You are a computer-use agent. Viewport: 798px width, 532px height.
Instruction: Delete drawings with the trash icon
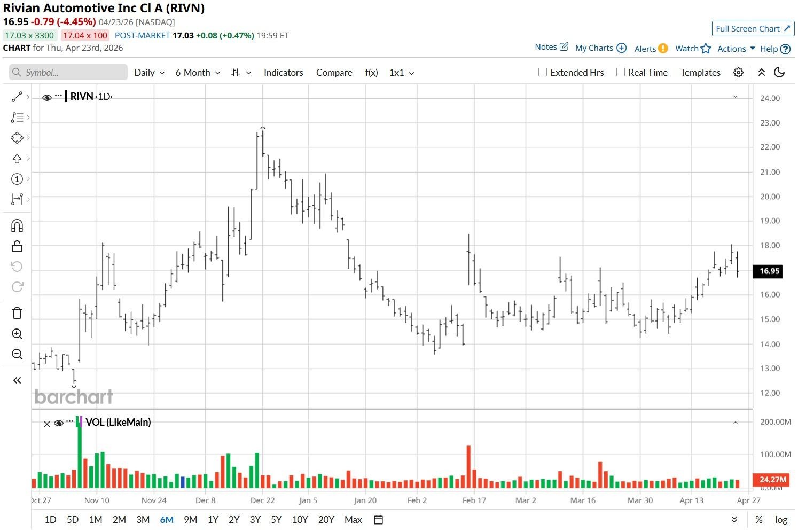(17, 313)
